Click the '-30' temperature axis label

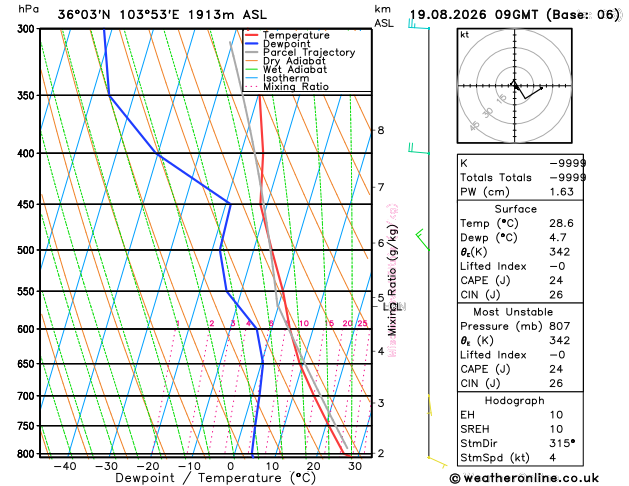pyautogui.click(x=106, y=466)
